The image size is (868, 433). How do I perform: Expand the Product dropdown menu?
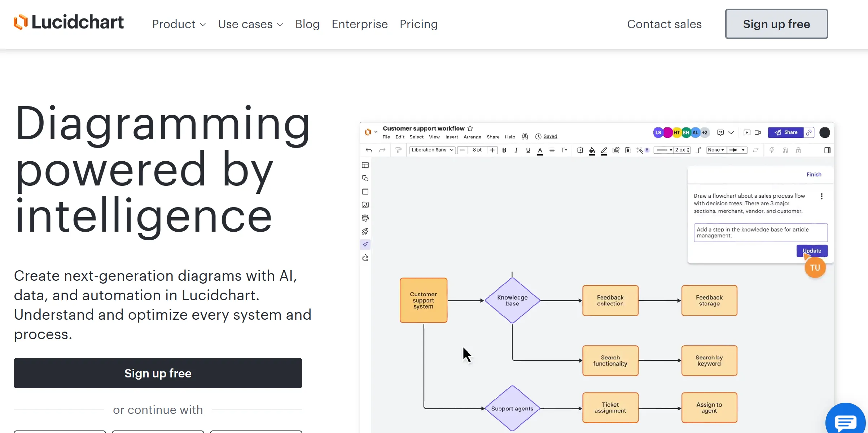pyautogui.click(x=179, y=24)
